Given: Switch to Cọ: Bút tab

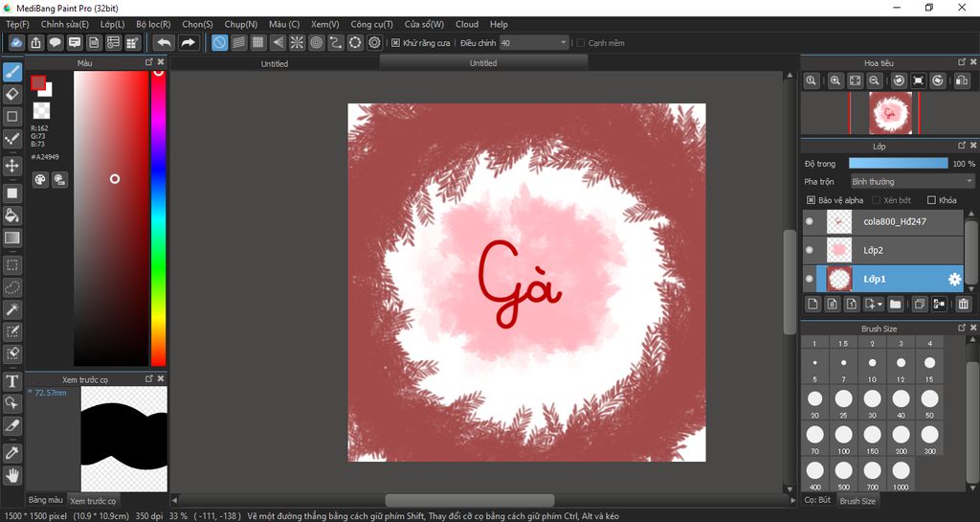Looking at the screenshot, I should point(817,500).
